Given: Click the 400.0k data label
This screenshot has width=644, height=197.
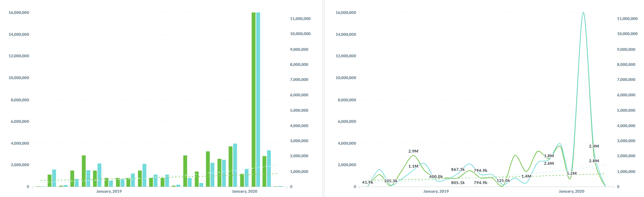Looking at the screenshot, I should (436, 177).
